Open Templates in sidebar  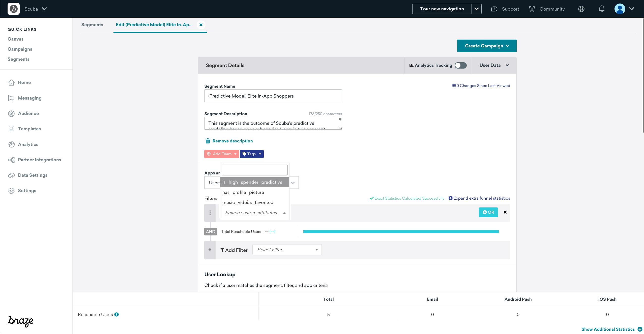[x=29, y=129]
